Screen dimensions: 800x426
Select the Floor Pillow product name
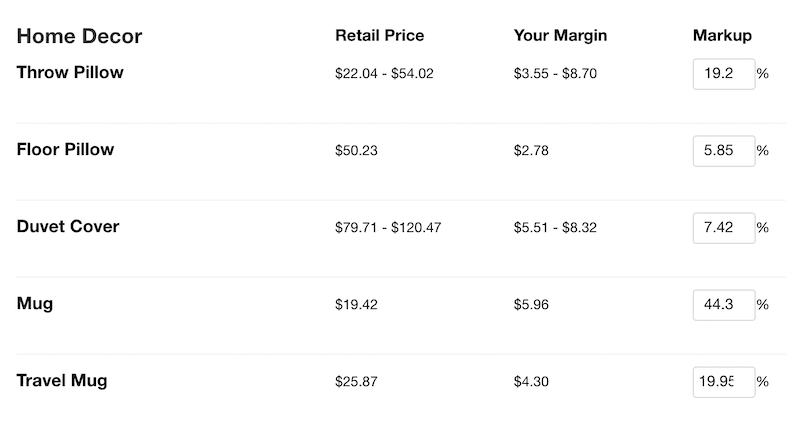pos(65,149)
